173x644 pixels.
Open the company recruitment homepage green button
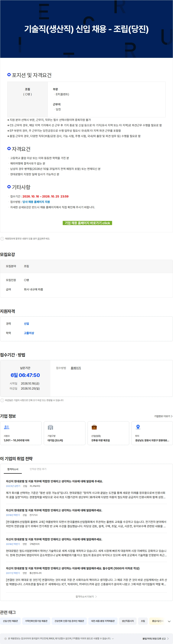click(87, 223)
